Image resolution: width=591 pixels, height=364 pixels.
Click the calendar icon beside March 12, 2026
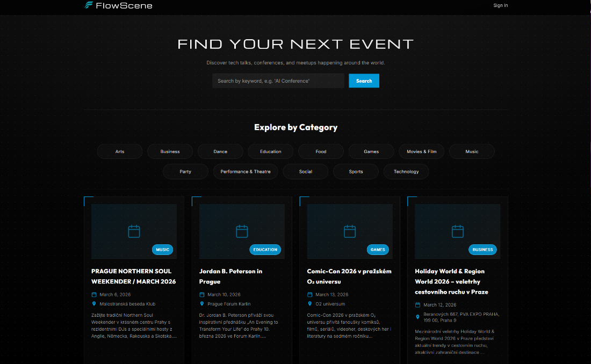tap(418, 305)
